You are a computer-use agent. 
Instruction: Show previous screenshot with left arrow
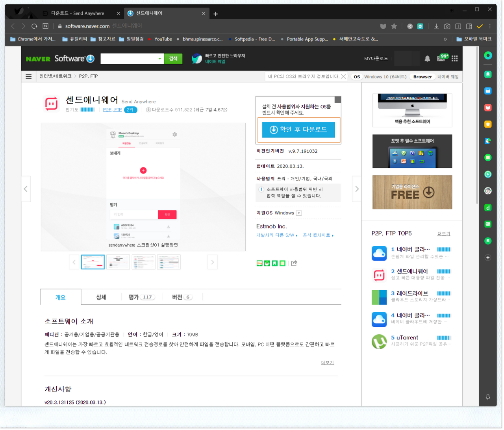point(26,189)
